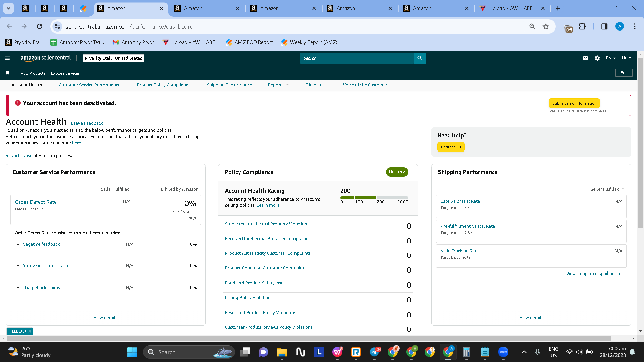The width and height of the screenshot is (644, 362).
Task: Go back with the browser back arrow
Action: (9, 26)
